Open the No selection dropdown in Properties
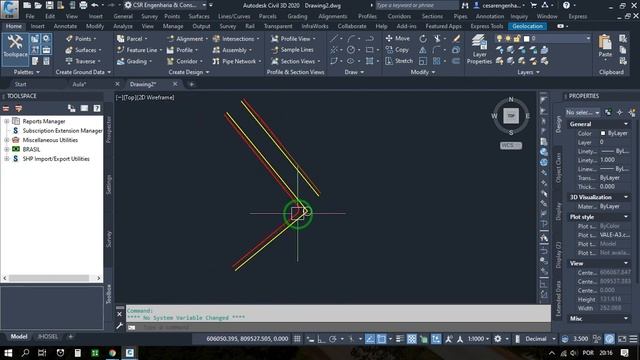The image size is (640, 360). 582,112
